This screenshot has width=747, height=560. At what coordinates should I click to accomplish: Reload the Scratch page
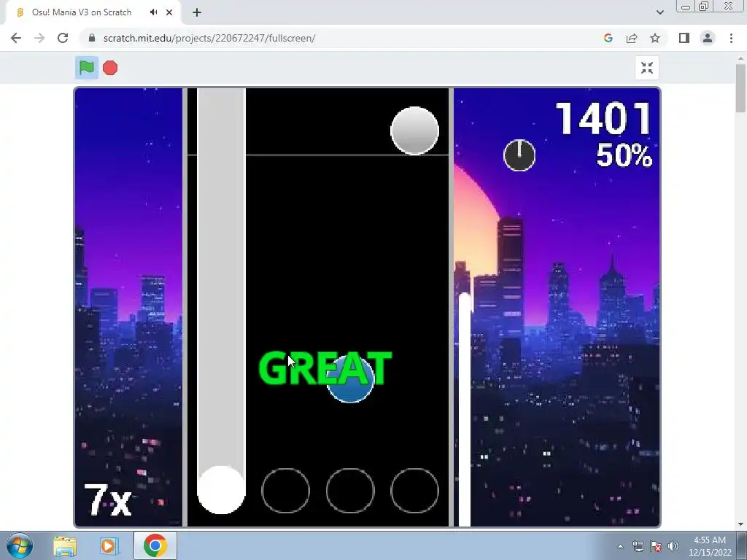pyautogui.click(x=63, y=38)
